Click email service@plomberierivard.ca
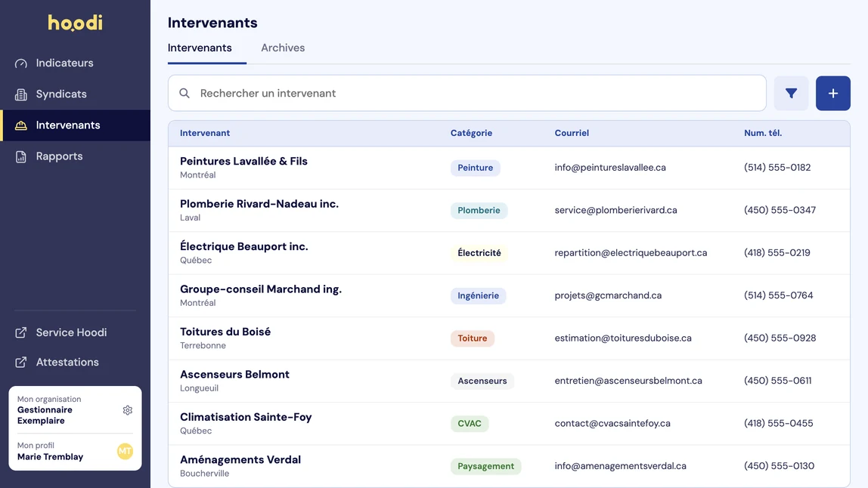The width and height of the screenshot is (868, 488). point(615,210)
